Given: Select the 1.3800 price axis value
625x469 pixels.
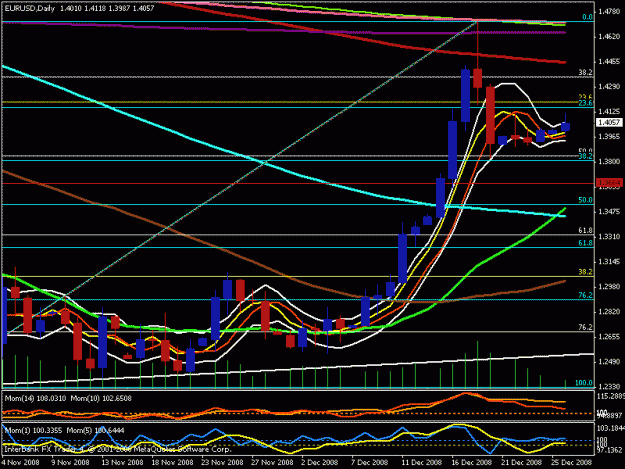Looking at the screenshot, I should click(x=609, y=161).
